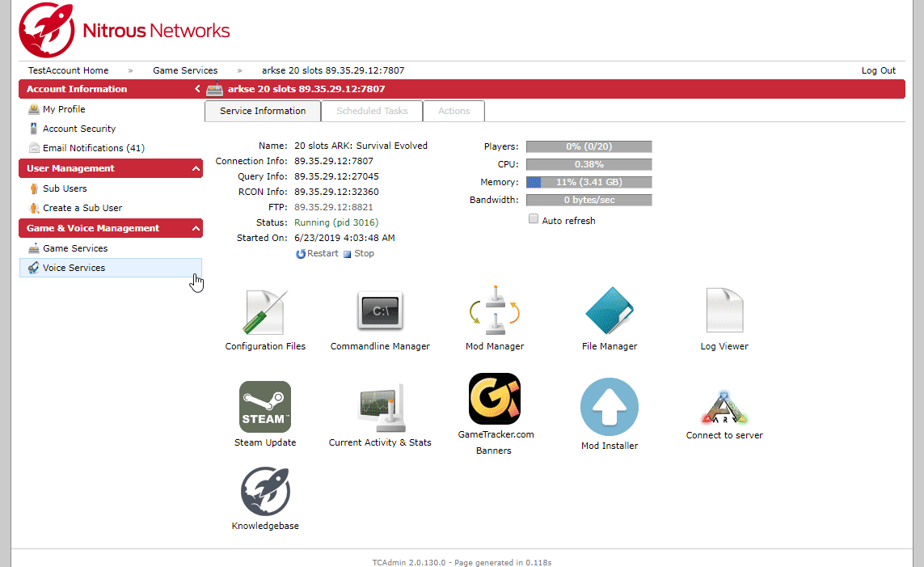Click the Stop link text
Screen dimensions: 924x567
click(364, 253)
